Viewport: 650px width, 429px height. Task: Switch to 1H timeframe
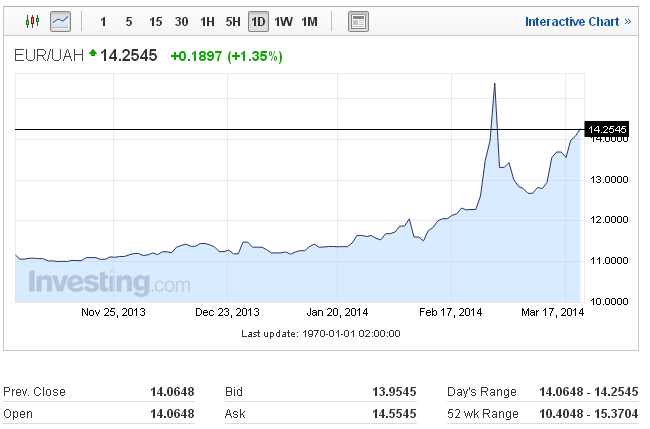point(207,22)
